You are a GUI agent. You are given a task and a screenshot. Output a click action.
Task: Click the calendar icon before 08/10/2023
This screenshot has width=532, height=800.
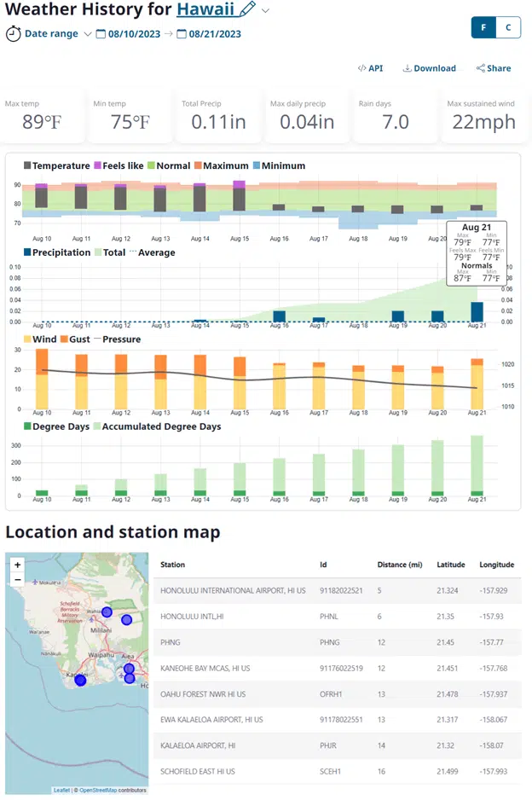(x=101, y=34)
